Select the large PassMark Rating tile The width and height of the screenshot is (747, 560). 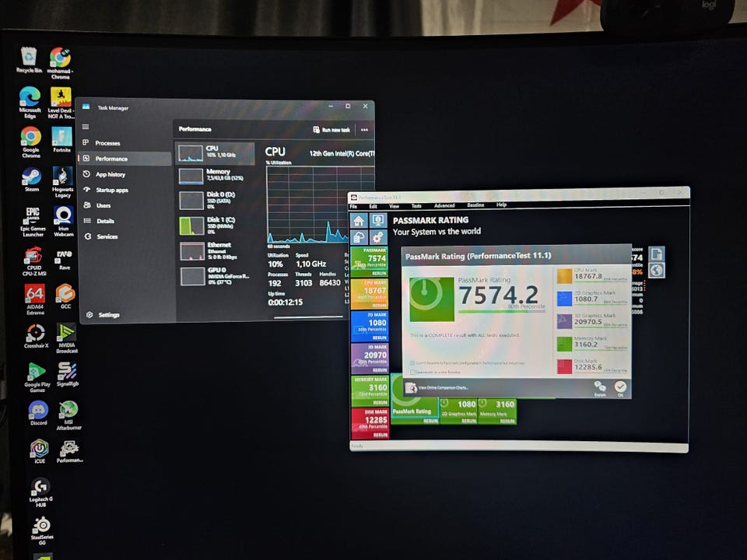coord(415,399)
